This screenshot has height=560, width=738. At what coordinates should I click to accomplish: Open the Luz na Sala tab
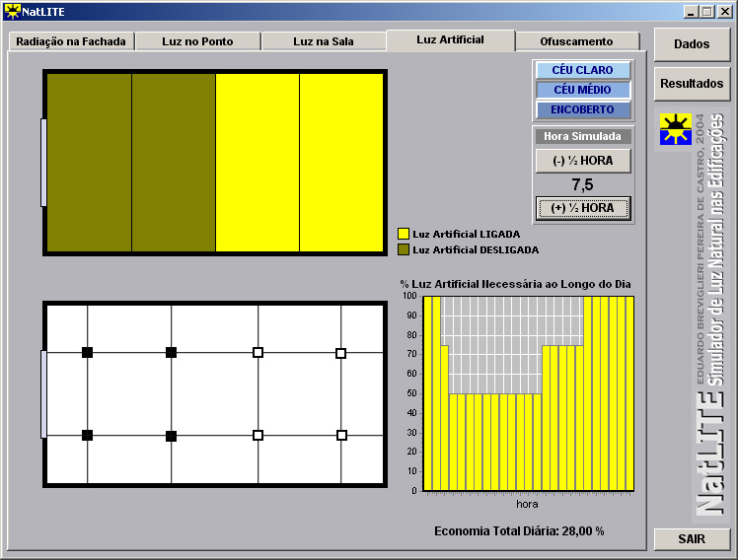coord(324,41)
